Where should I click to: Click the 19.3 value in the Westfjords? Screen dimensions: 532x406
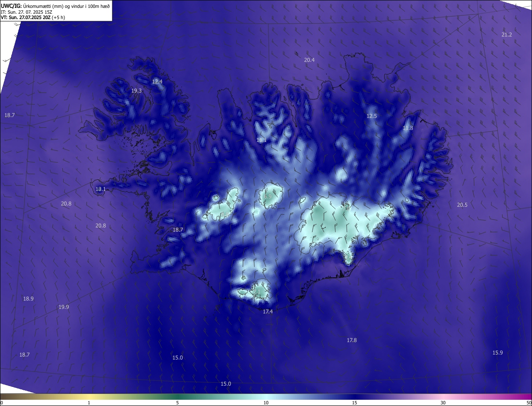pyautogui.click(x=136, y=90)
